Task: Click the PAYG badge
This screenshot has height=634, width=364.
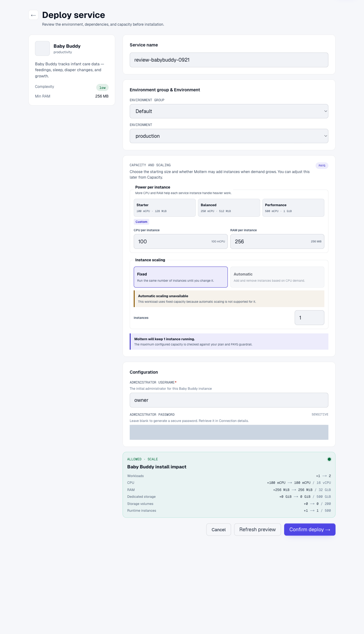Action: [x=322, y=166]
